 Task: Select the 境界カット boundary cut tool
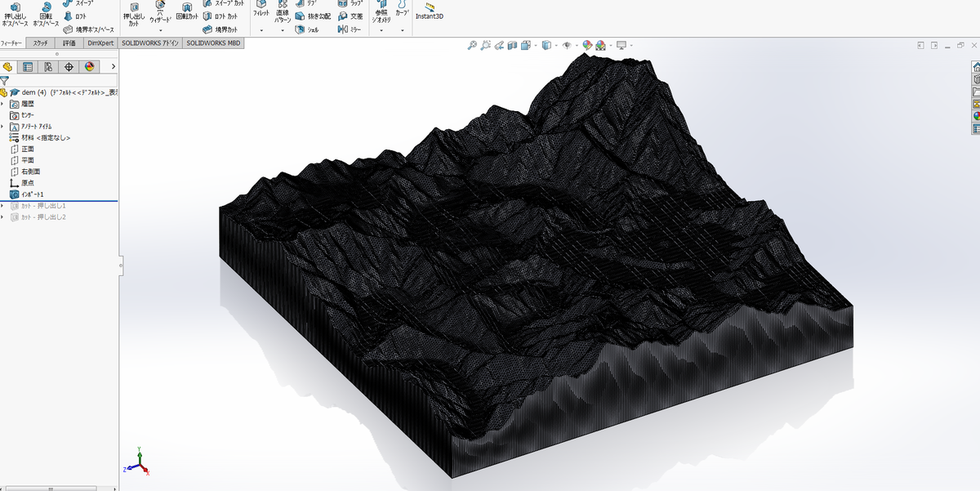click(x=220, y=29)
